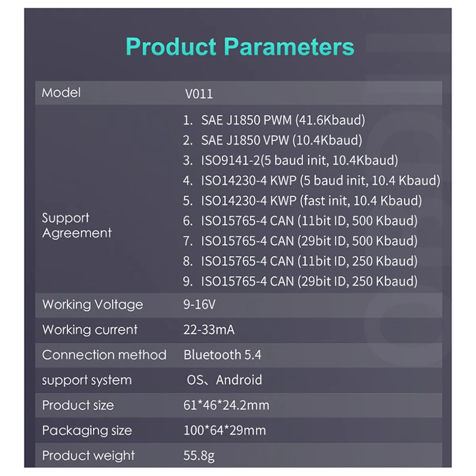Select the Packaging size 100*64*29mm value

click(225, 430)
